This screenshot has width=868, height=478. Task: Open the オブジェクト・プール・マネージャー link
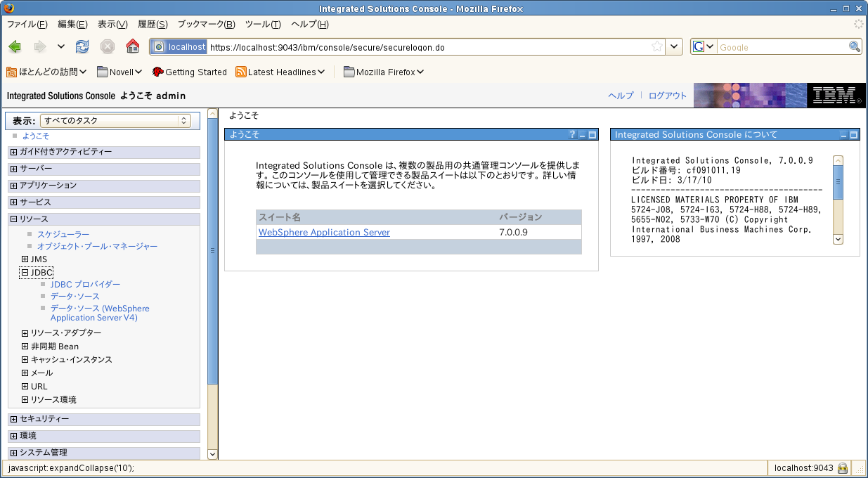coord(97,246)
